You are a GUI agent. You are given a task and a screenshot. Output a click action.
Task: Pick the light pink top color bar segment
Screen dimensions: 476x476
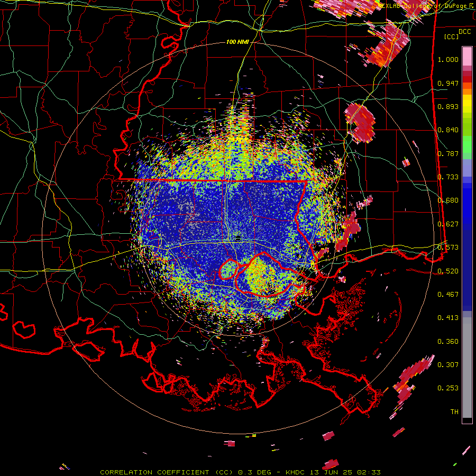[x=467, y=56]
